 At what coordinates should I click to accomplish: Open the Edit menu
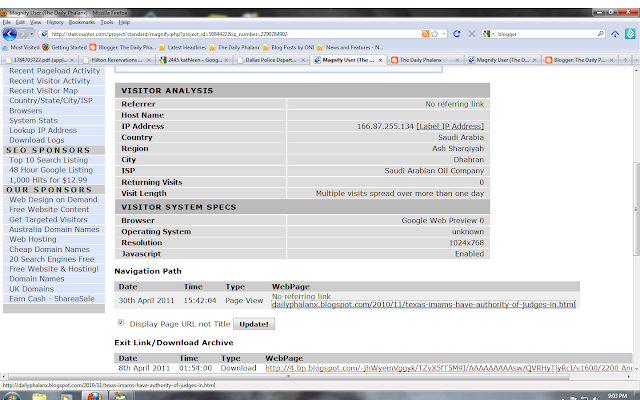(20, 22)
